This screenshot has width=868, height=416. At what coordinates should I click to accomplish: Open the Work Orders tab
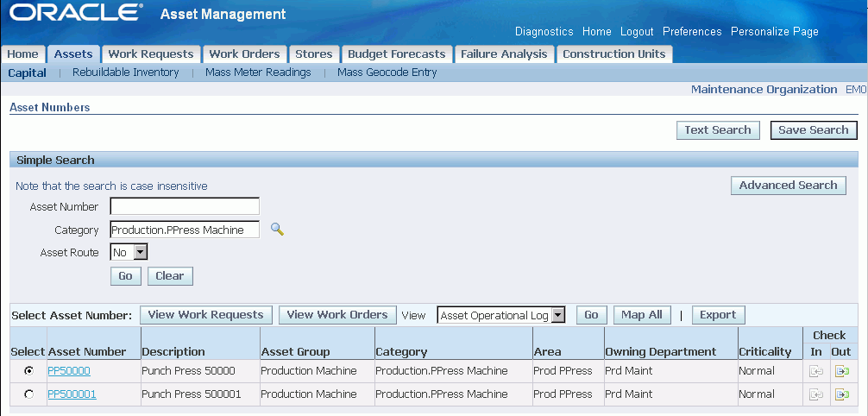point(244,54)
